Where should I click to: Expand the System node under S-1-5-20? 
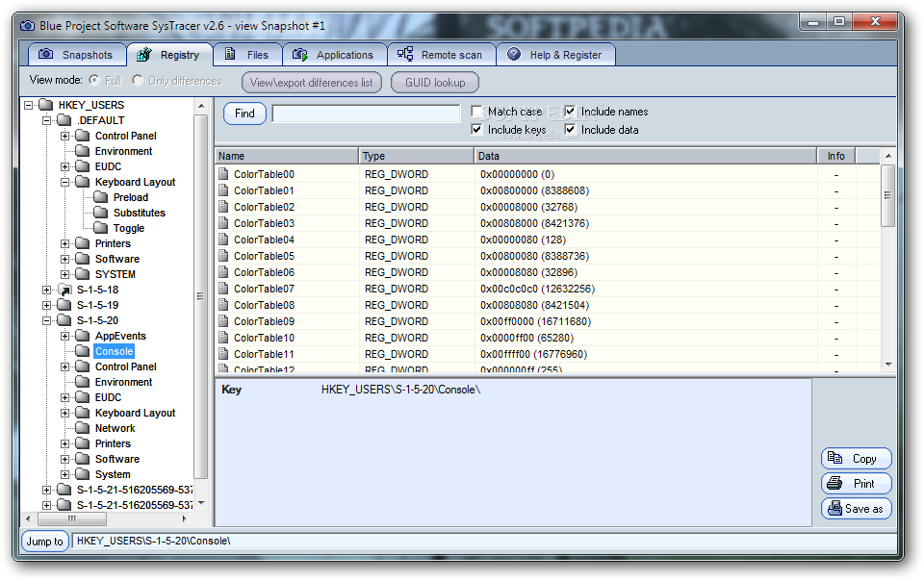tap(64, 474)
